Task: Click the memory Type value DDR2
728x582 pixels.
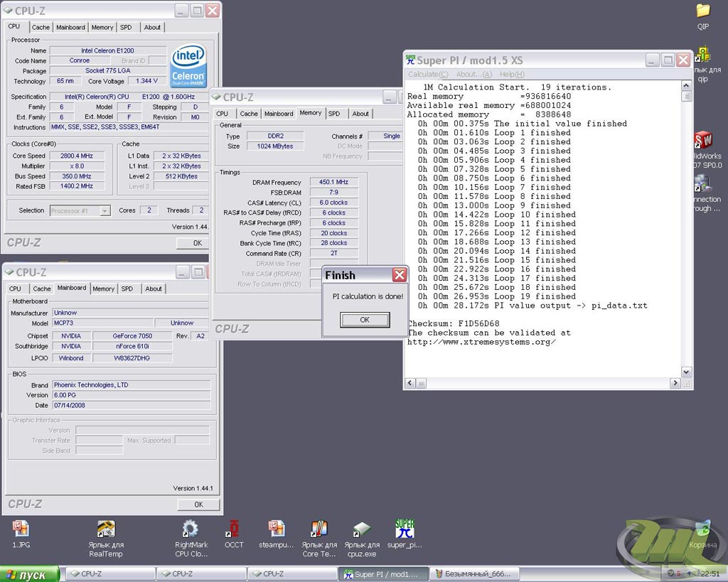Action: (x=275, y=136)
